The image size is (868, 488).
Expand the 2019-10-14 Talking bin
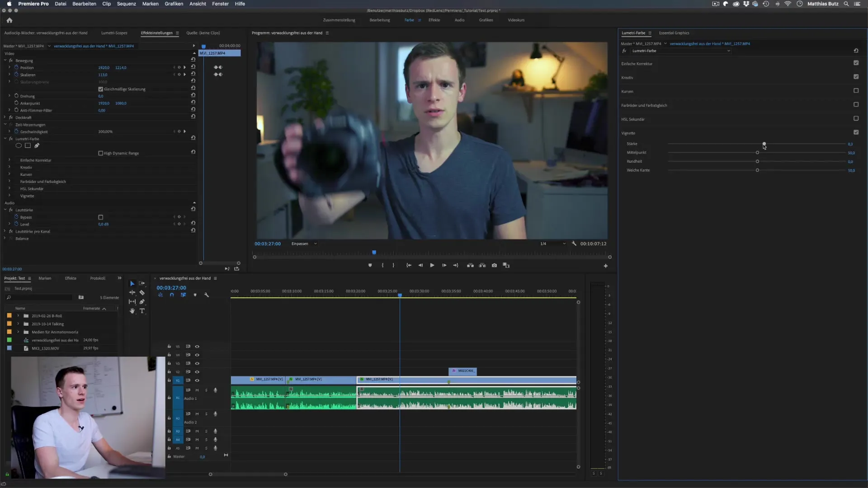[x=18, y=324]
